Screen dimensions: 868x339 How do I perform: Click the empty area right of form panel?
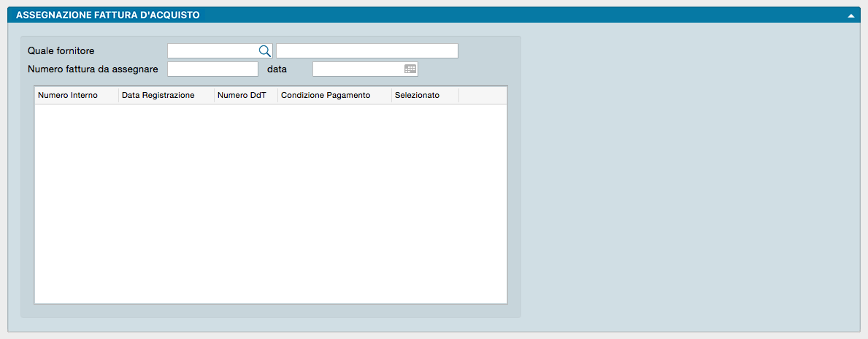[x=690, y=175]
